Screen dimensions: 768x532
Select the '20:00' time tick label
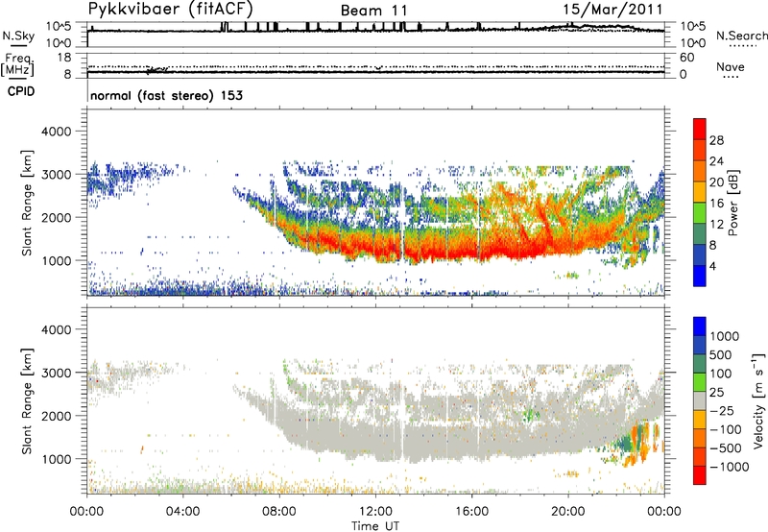coord(568,512)
